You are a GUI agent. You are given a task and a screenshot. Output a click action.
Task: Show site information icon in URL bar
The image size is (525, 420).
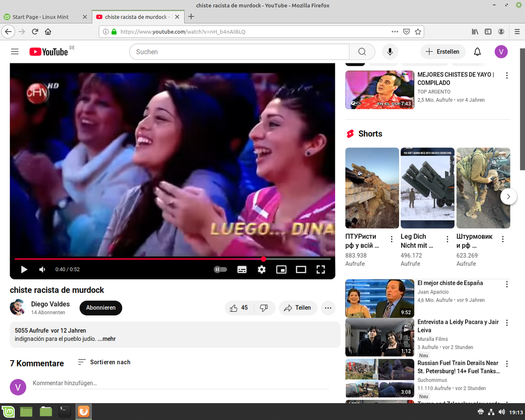point(106,31)
